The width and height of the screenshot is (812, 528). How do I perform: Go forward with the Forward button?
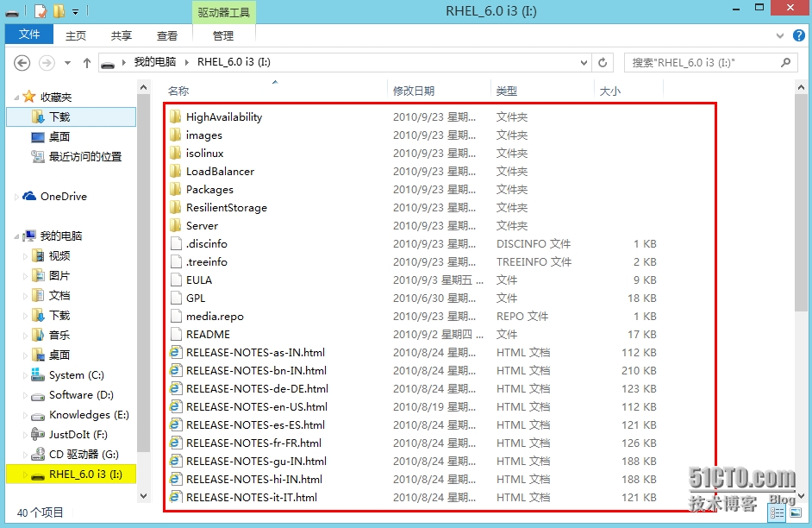(x=47, y=63)
